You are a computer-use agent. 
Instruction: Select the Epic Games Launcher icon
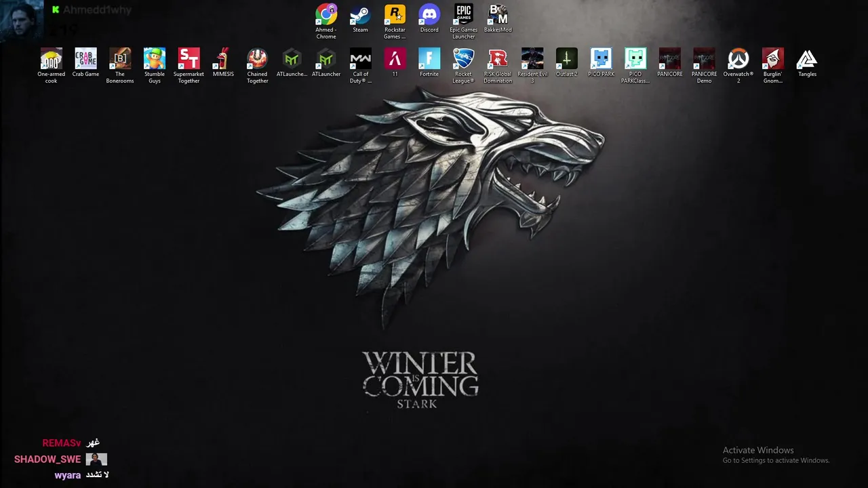464,22
